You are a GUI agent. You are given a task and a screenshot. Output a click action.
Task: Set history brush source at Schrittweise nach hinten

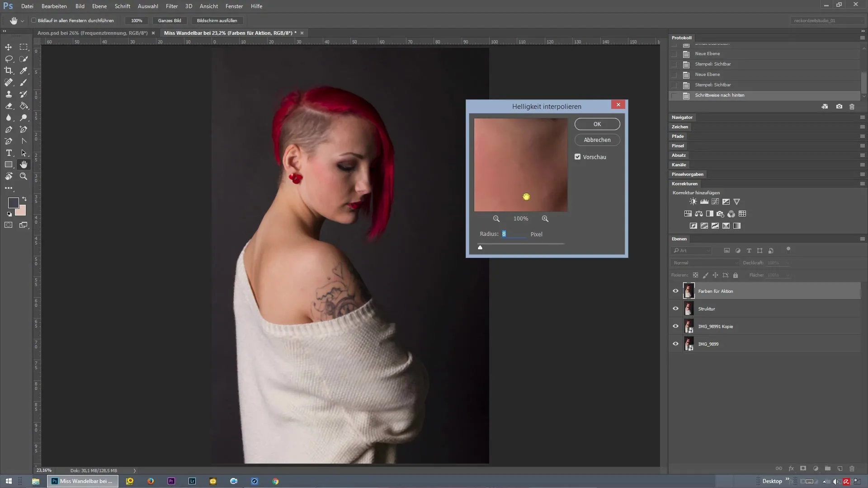(675, 95)
